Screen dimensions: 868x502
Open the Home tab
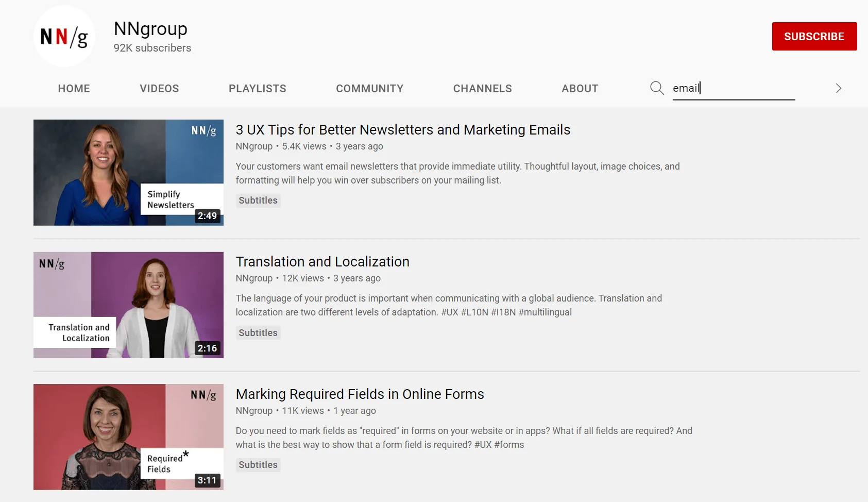point(74,89)
